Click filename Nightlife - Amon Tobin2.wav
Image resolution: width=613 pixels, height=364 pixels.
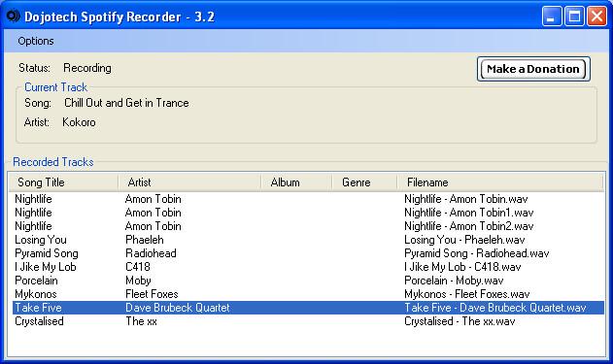point(469,226)
